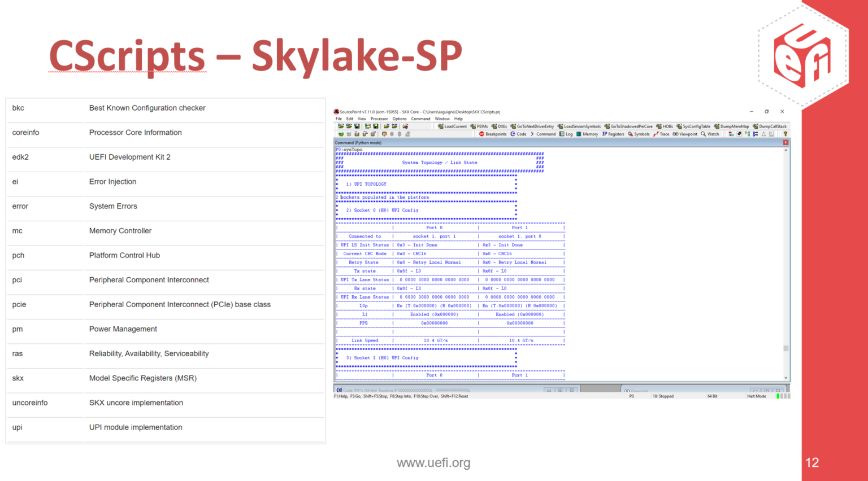Run the LoadCurrent macro button
This screenshot has height=481, width=868.
point(453,126)
